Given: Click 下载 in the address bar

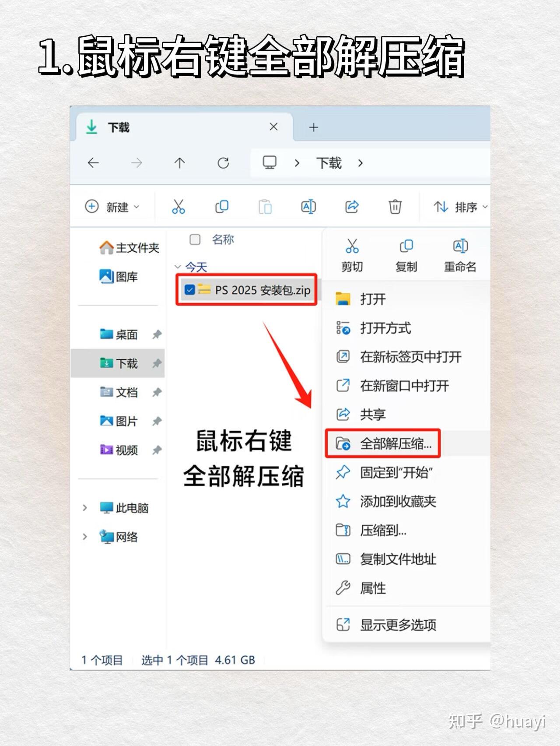Looking at the screenshot, I should pyautogui.click(x=329, y=163).
